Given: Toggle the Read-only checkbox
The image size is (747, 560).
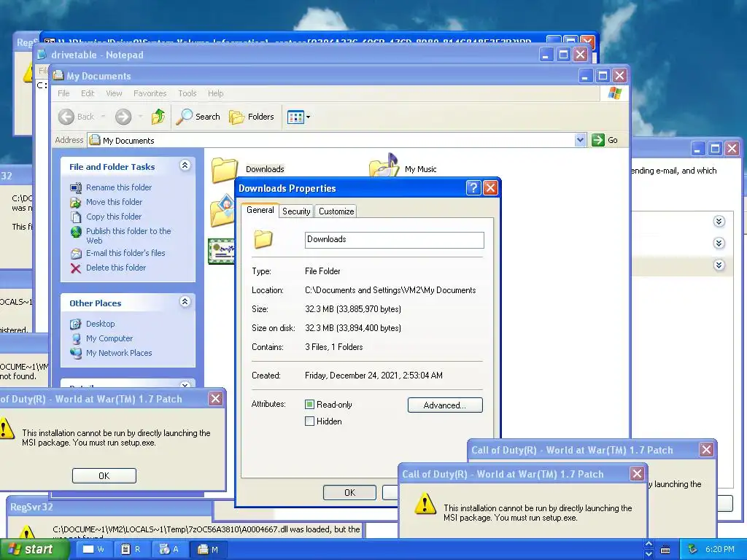Looking at the screenshot, I should coord(309,404).
